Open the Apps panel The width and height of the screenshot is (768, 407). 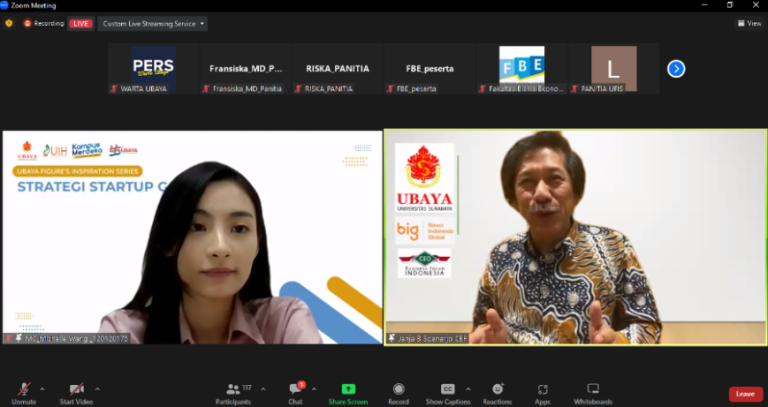click(x=542, y=390)
